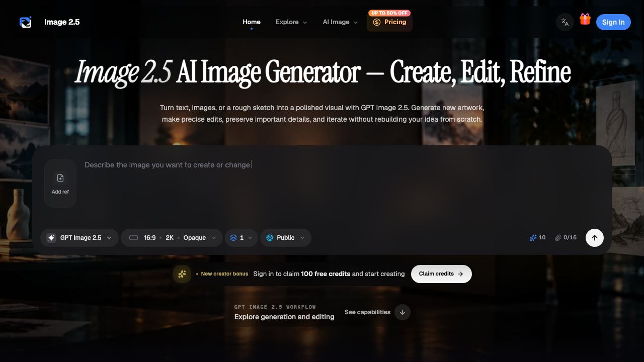Click the 'Explore generation and editing' text
Screen dimensions: 644x362
(x=284, y=317)
